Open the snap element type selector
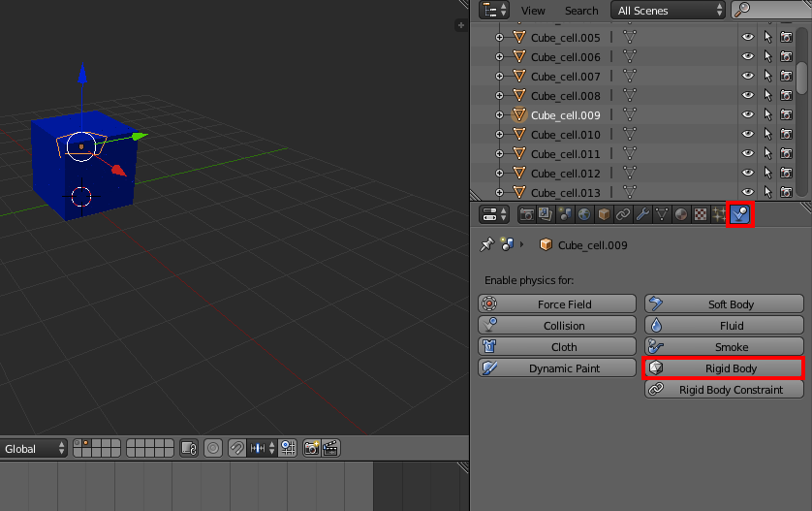Screen dimensions: 812x511 [261, 448]
